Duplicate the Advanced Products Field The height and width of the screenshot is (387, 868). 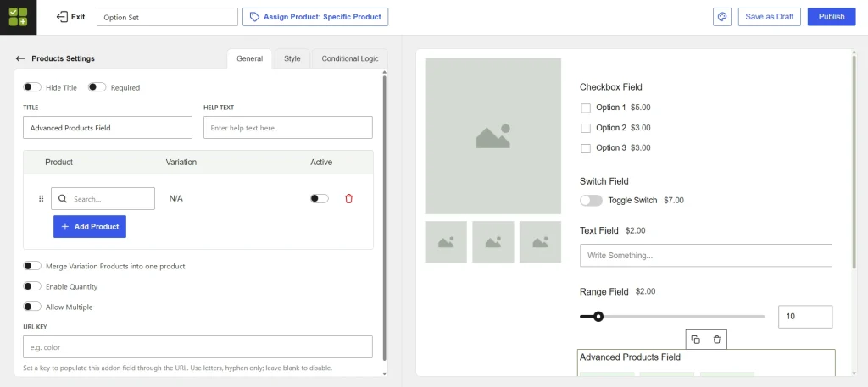[696, 340]
